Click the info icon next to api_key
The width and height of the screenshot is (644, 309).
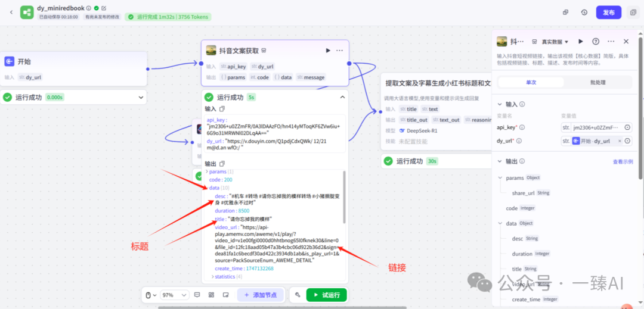pyautogui.click(x=521, y=127)
